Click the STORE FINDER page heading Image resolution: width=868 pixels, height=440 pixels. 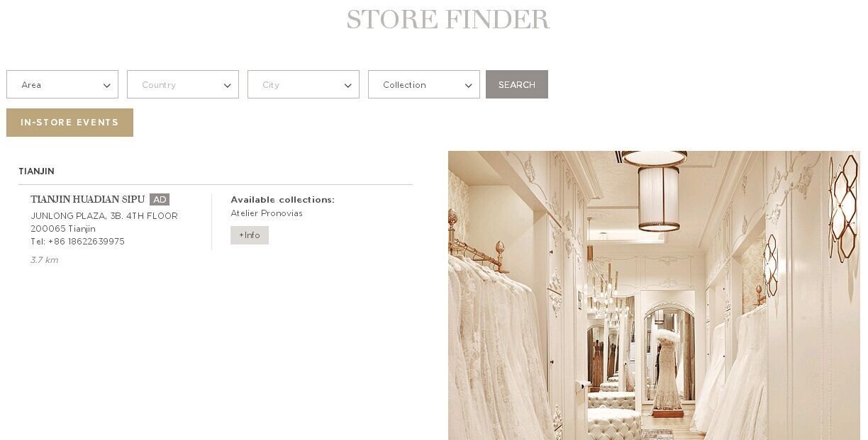point(448,19)
